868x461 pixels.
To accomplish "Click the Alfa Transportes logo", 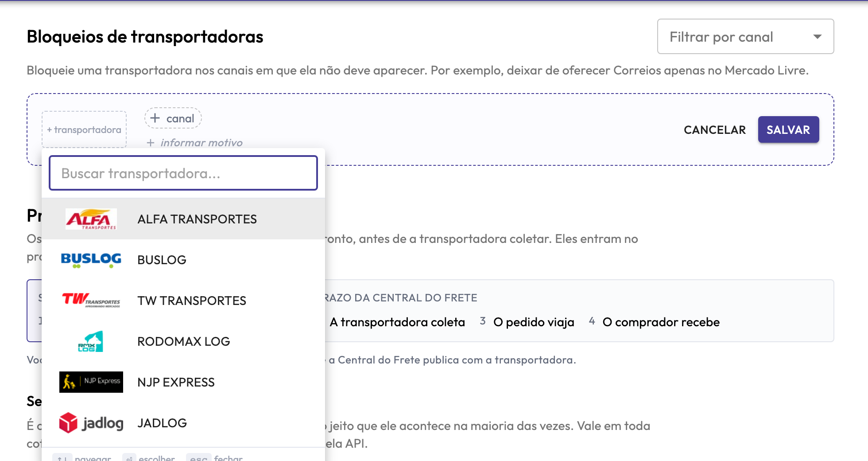I will 91,219.
